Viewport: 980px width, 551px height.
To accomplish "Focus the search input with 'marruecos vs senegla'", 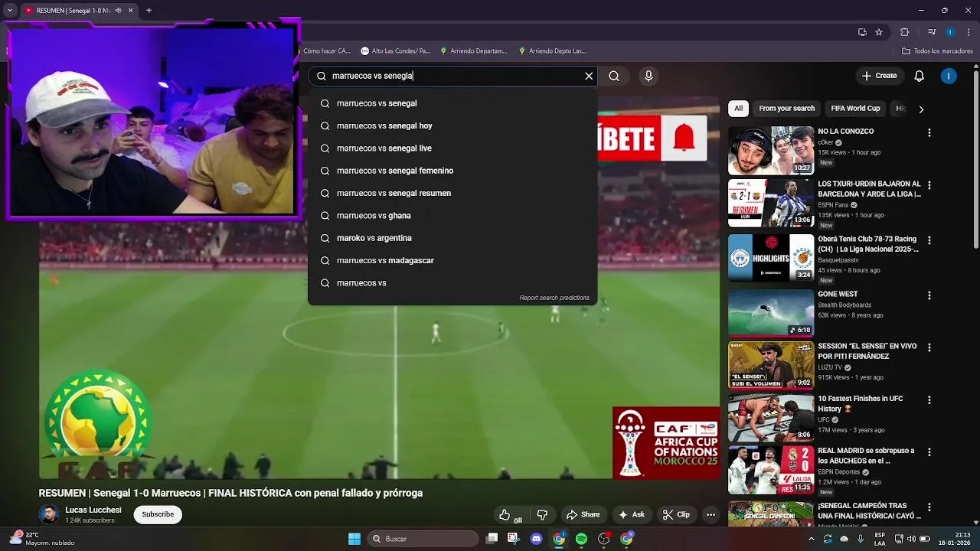I will click(452, 76).
